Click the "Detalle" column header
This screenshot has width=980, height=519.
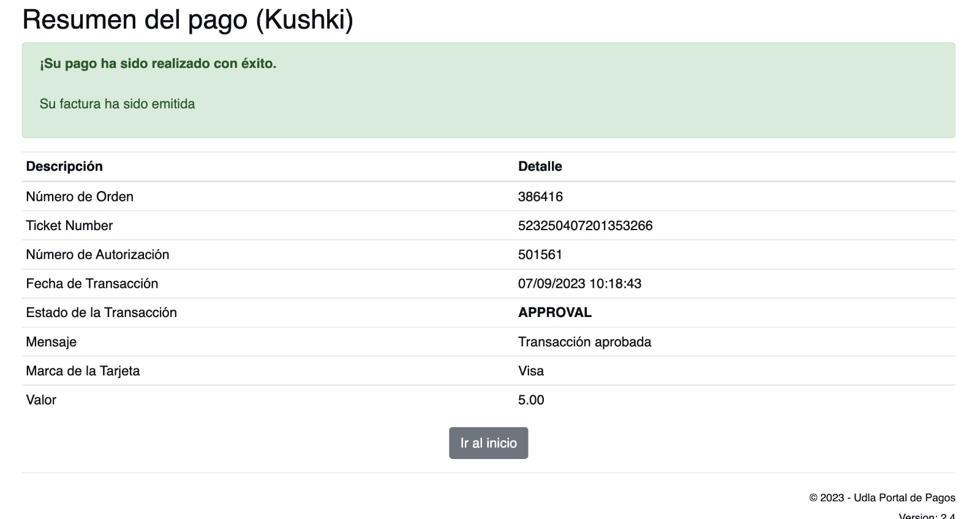pos(540,166)
